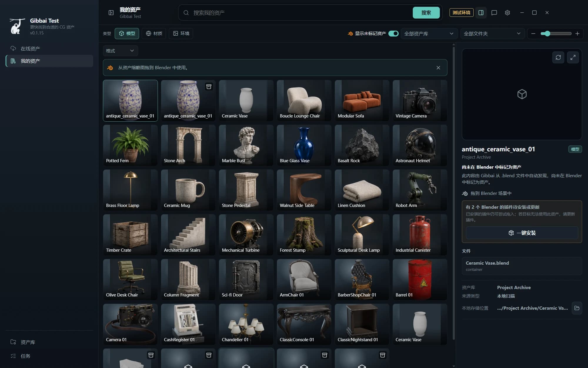Select the 材质 type tab
The height and width of the screenshot is (368, 588).
[154, 33]
